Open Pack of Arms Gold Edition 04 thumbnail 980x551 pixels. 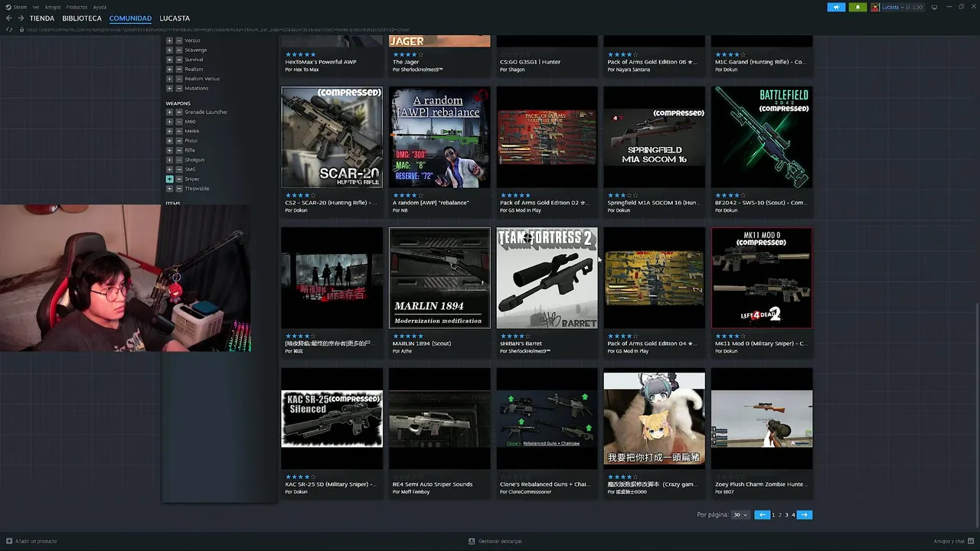(655, 278)
